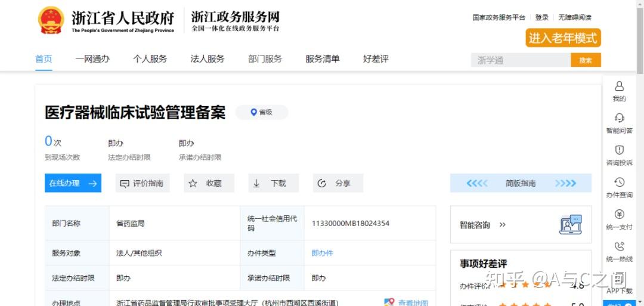Click 无障碍阅读 link
The image size is (644, 306).
click(x=575, y=18)
